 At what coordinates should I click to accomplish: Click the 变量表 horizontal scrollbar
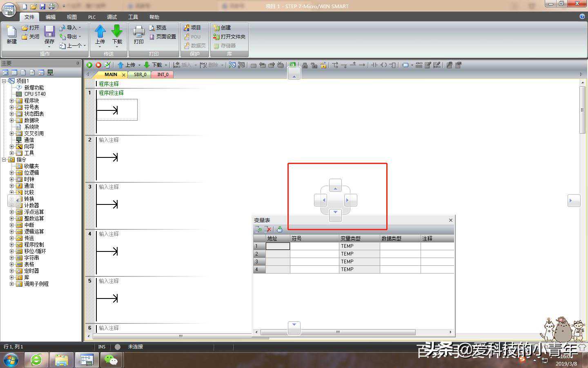click(338, 332)
